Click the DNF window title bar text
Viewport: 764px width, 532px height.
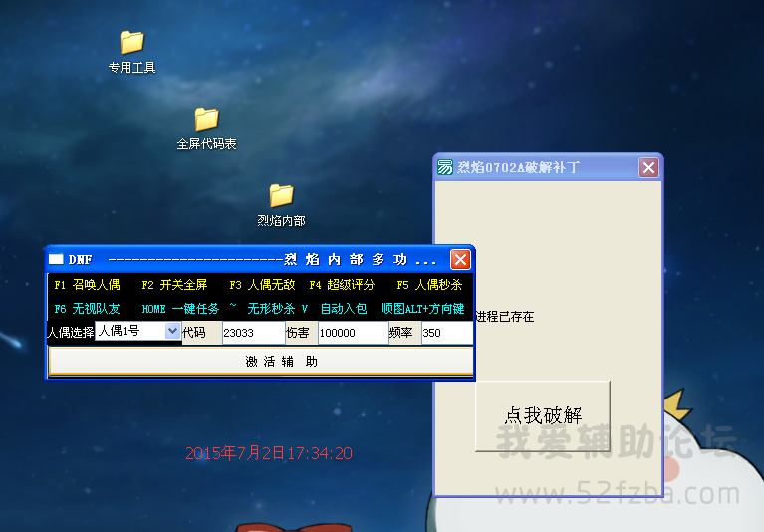(252, 259)
